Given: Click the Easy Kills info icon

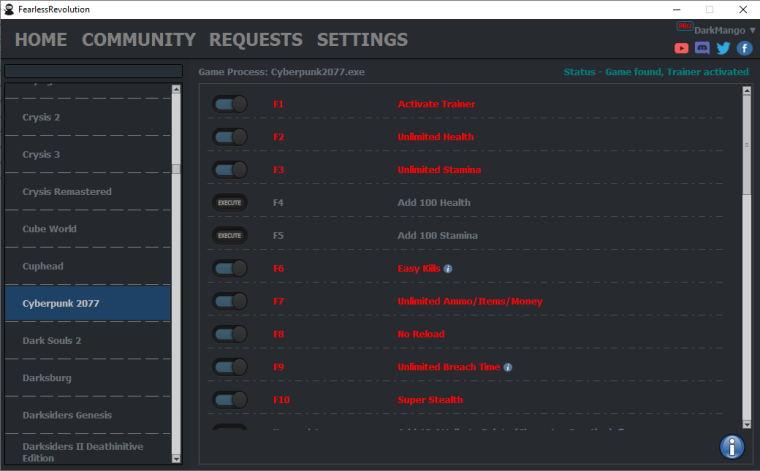Looking at the screenshot, I should pos(448,268).
